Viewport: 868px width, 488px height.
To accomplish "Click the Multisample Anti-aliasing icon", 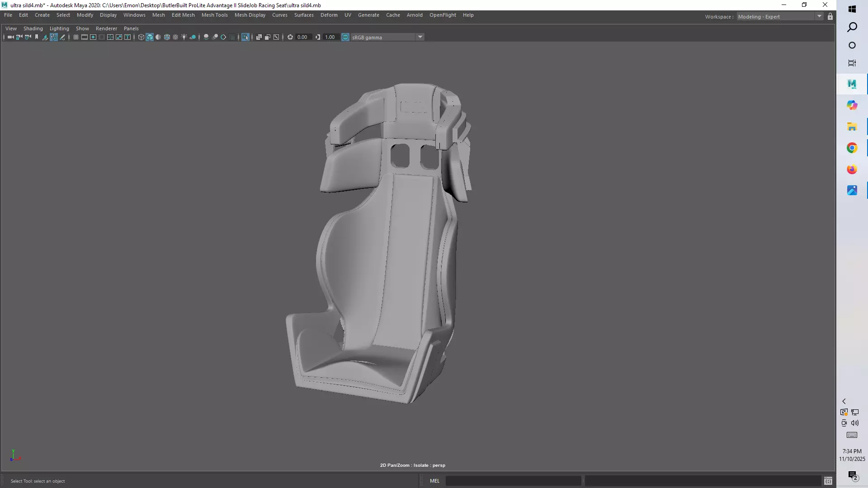I will (x=223, y=37).
